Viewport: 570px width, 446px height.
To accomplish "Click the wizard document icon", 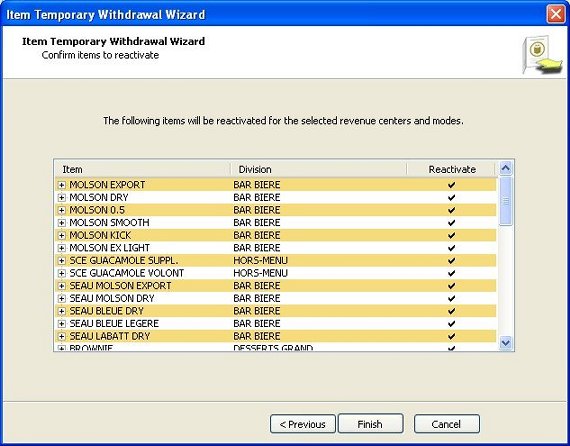I will tap(542, 55).
